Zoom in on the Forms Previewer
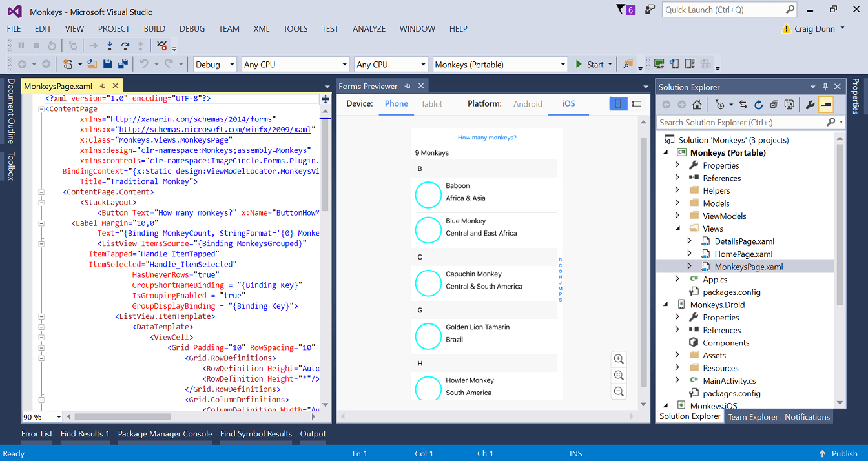868x461 pixels. pos(619,359)
